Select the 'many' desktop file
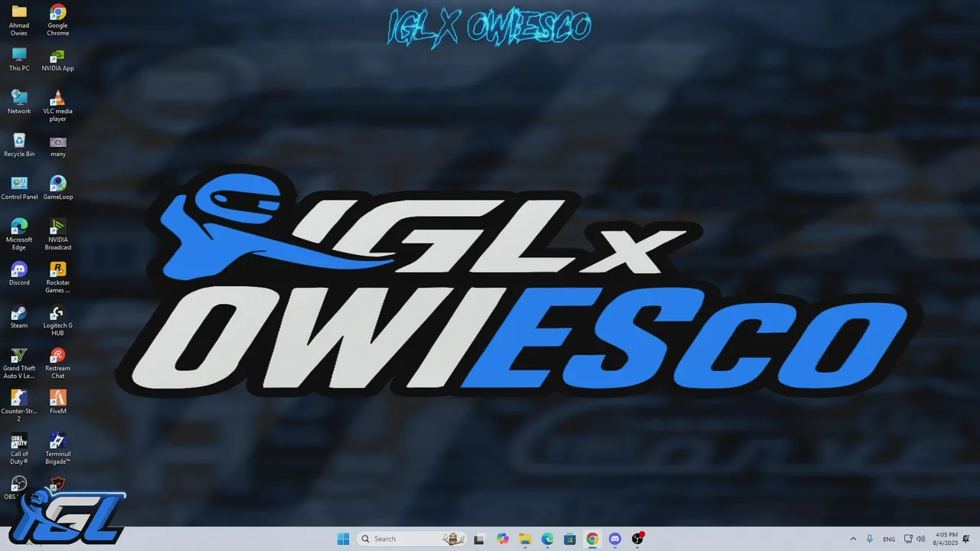 (x=57, y=145)
